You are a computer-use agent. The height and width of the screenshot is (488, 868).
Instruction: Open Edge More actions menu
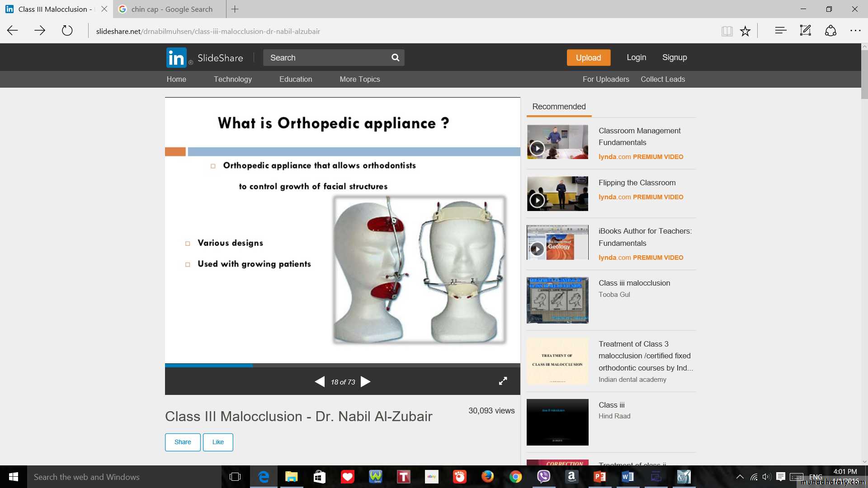pyautogui.click(x=855, y=31)
